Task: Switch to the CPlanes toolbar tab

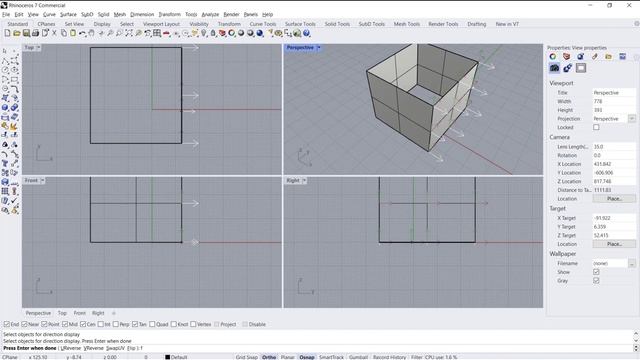Action: pos(46,24)
